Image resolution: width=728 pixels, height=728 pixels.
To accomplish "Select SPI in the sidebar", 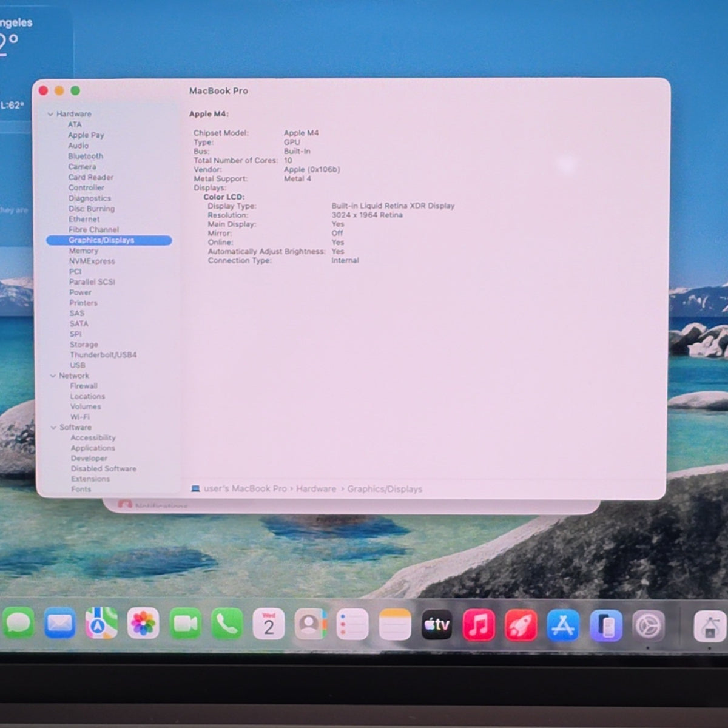I will [75, 334].
